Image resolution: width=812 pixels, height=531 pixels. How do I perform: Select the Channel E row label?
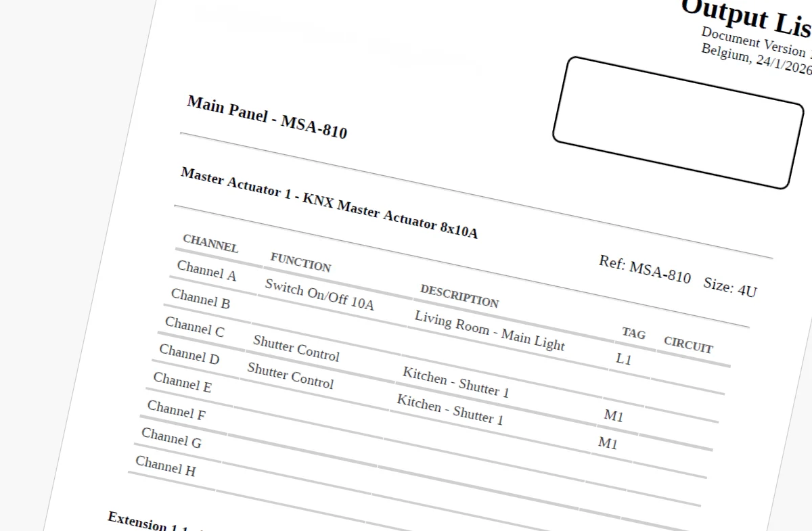click(x=182, y=382)
